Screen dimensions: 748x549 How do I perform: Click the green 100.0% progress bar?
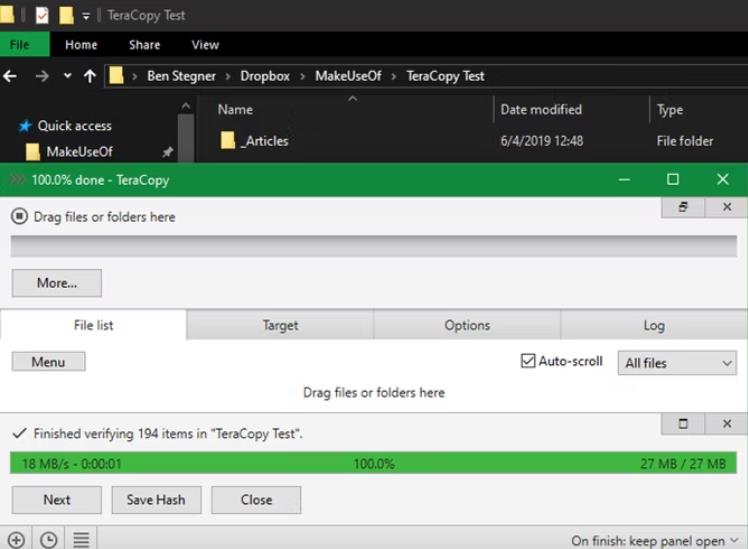tap(374, 464)
